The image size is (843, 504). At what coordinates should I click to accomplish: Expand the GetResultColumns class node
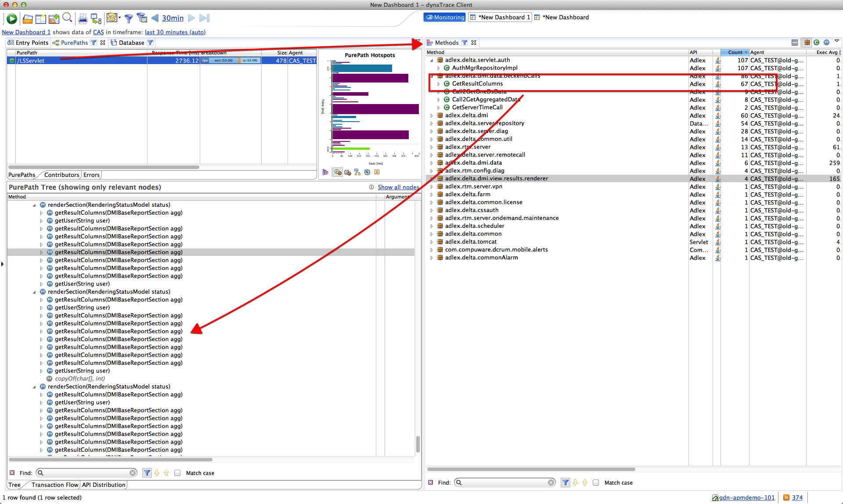439,84
